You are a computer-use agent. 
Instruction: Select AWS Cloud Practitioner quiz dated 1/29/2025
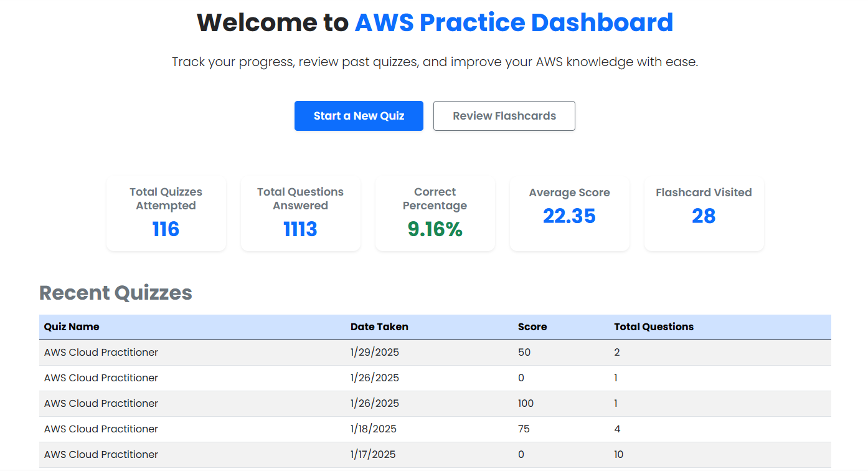click(435, 353)
